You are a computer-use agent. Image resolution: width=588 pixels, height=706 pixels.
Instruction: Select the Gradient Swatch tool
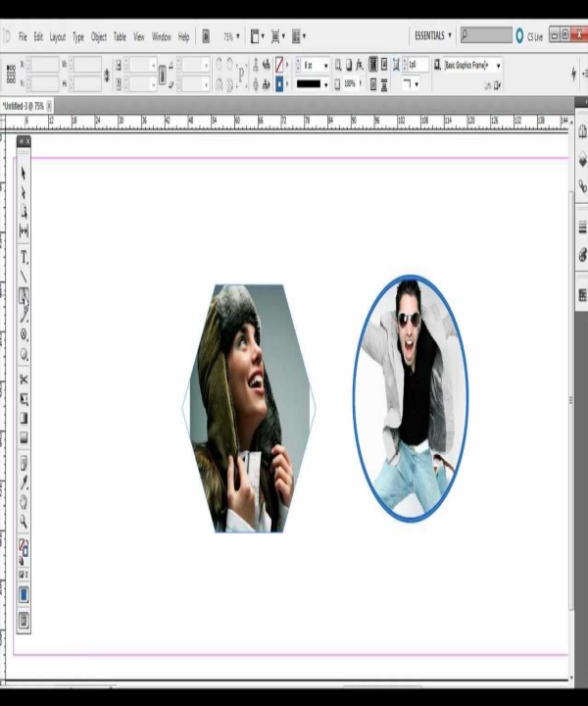tap(24, 419)
